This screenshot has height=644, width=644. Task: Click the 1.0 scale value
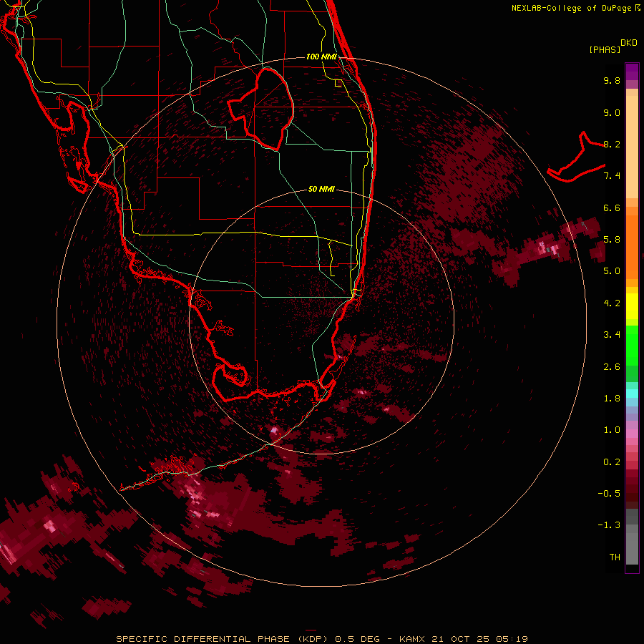612,430
